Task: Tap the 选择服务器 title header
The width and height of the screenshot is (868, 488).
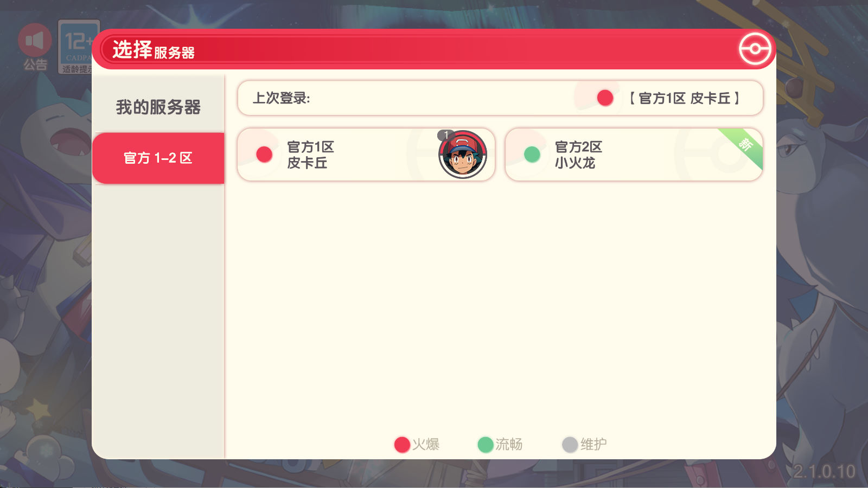Action: (154, 50)
